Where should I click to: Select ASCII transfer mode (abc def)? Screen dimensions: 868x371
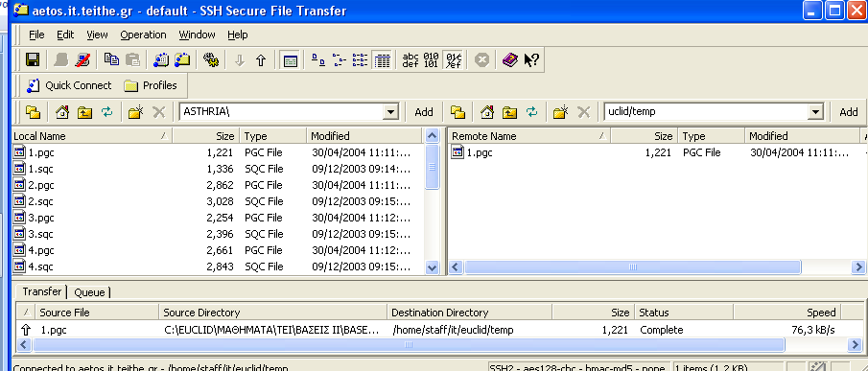(411, 60)
